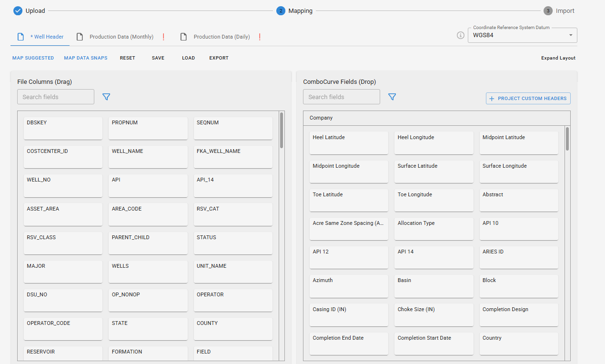Screen dimensions: 605x364
Task: Select the Surface Latitude field card
Action: [x=434, y=172]
